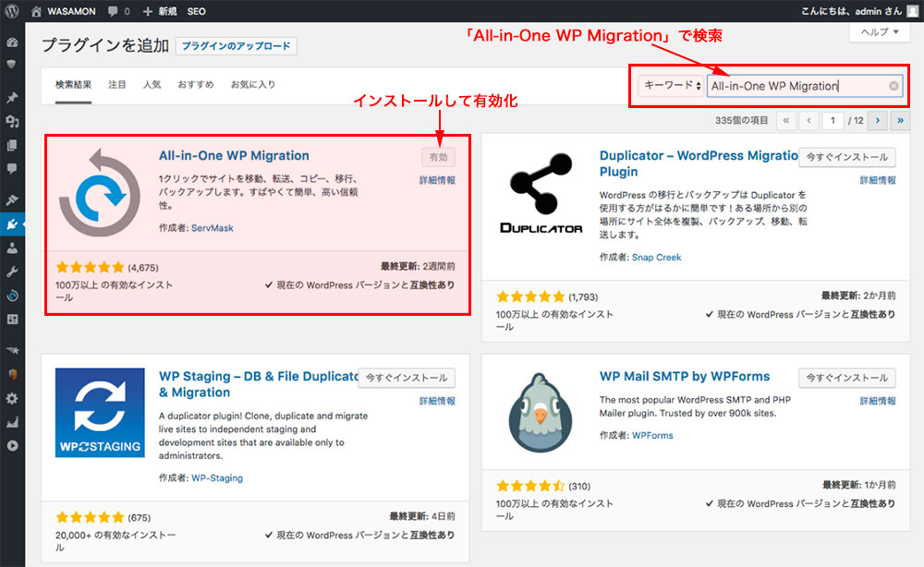Click the gray shield icon in sidebar
The height and width of the screenshot is (567, 924).
coord(12,64)
